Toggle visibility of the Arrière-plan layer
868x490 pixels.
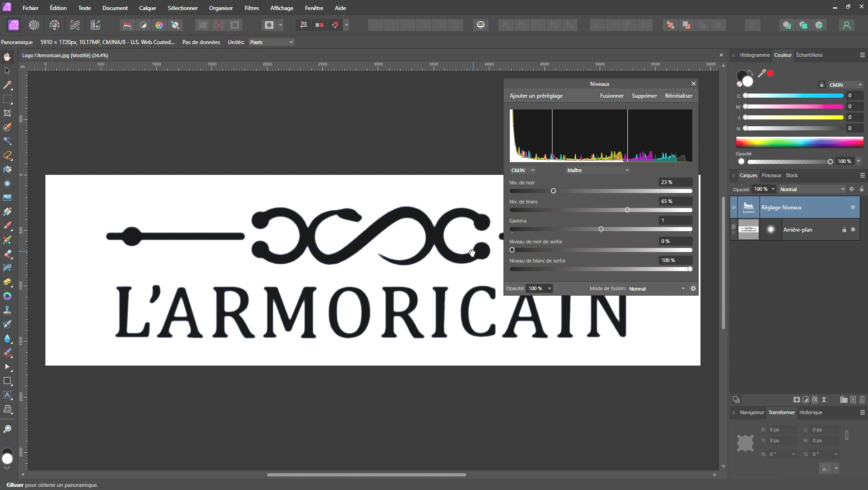coord(853,230)
